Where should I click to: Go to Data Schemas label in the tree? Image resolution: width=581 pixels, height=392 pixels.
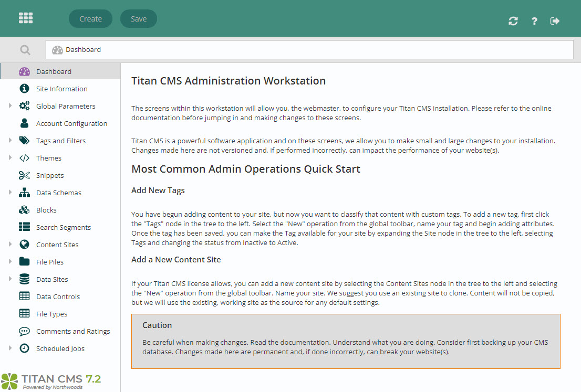(x=58, y=193)
